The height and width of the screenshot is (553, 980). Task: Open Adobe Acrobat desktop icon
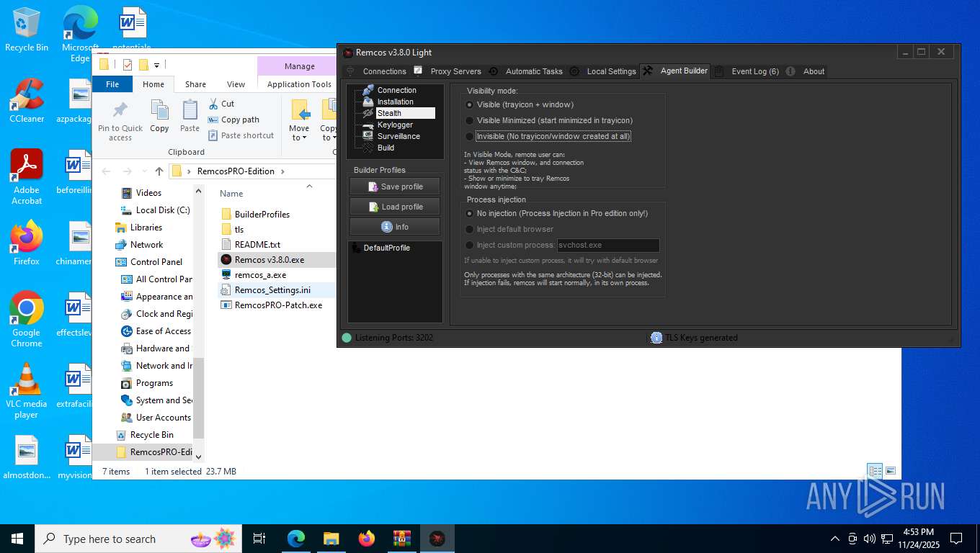pyautogui.click(x=27, y=177)
